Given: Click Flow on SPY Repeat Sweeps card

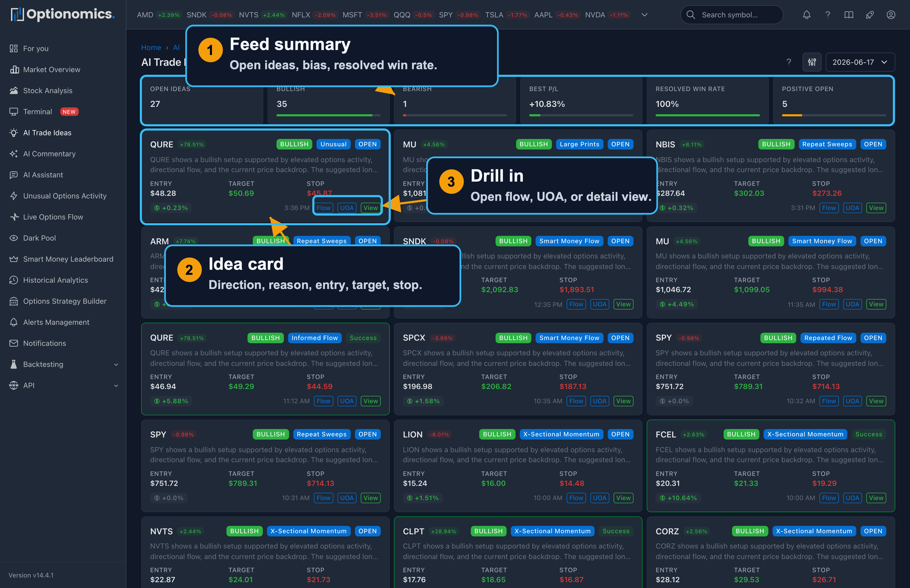Looking at the screenshot, I should point(323,498).
